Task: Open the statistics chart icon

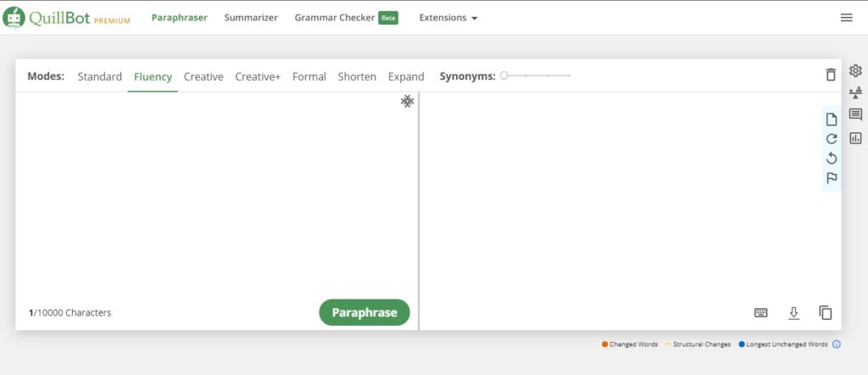Action: 855,138
